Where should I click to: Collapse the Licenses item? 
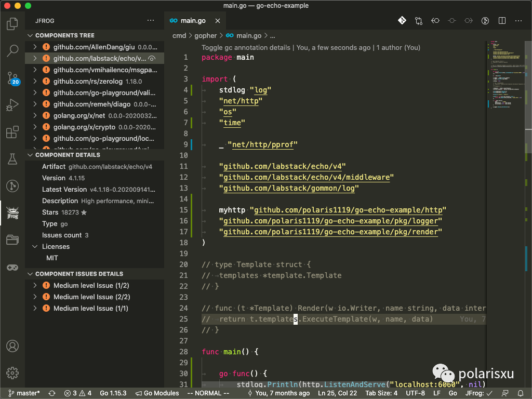35,246
